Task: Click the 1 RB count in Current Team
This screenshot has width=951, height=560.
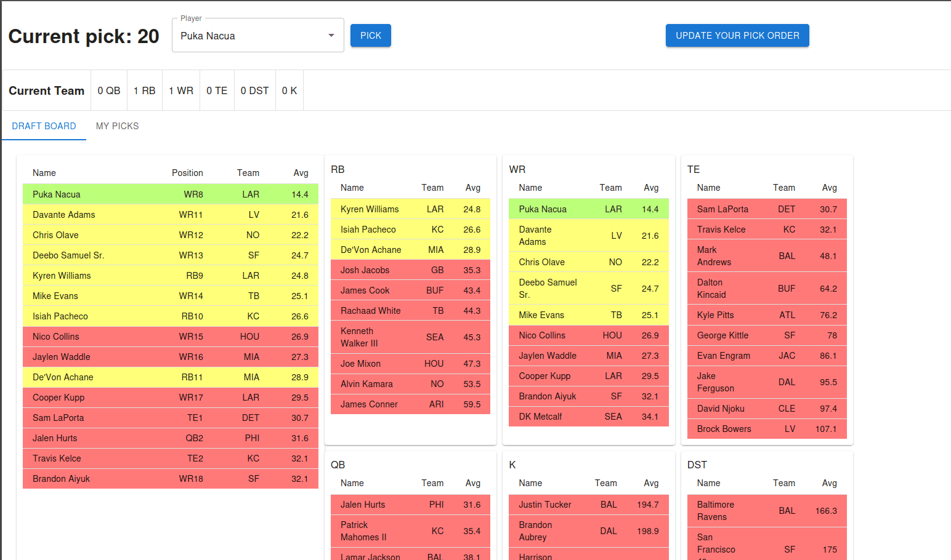Action: (144, 90)
